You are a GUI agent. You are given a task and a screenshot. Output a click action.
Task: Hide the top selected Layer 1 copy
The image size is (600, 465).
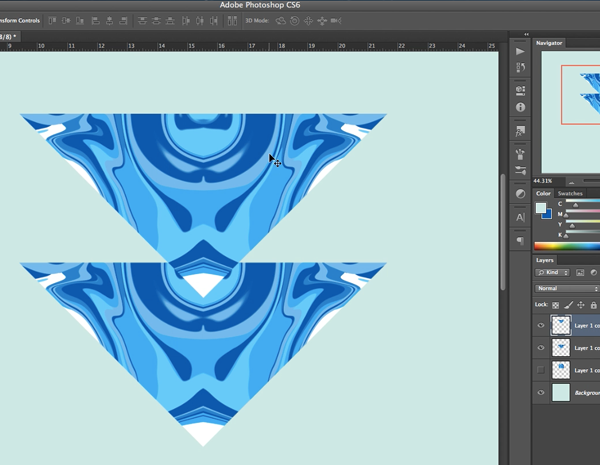tap(541, 325)
